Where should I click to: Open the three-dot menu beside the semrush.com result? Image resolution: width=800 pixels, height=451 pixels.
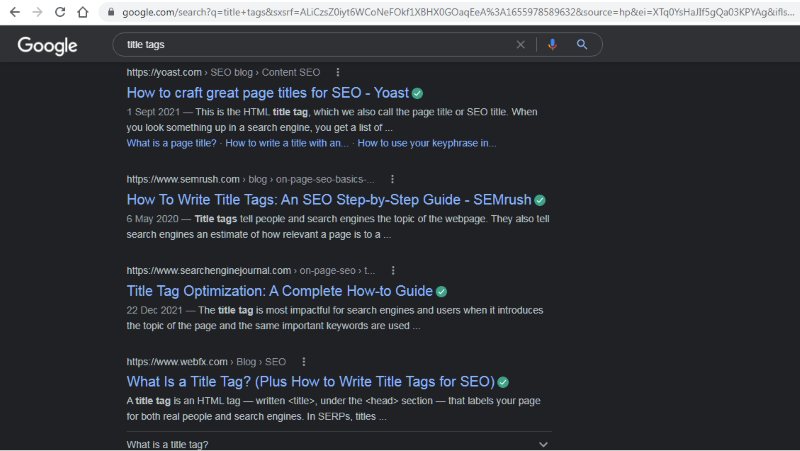(392, 179)
